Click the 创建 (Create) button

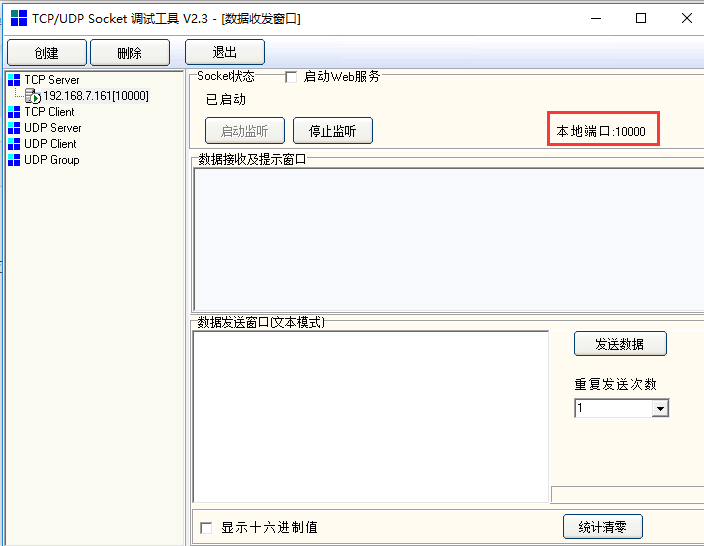pos(47,53)
